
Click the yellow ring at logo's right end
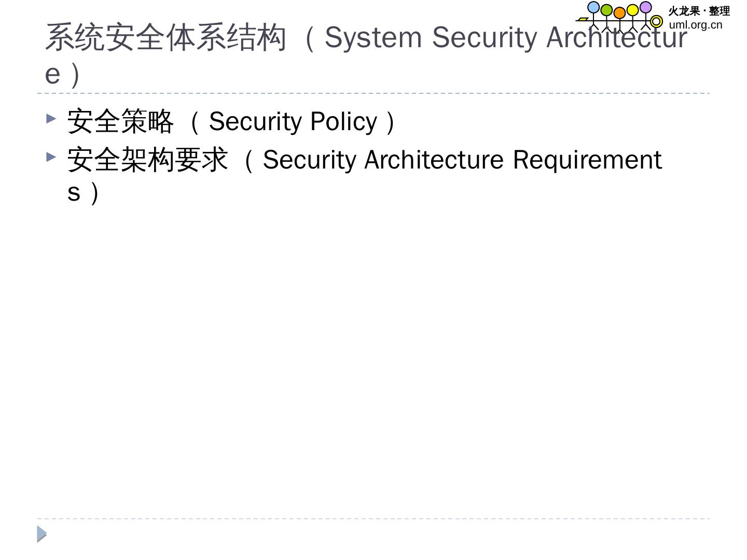(x=656, y=21)
